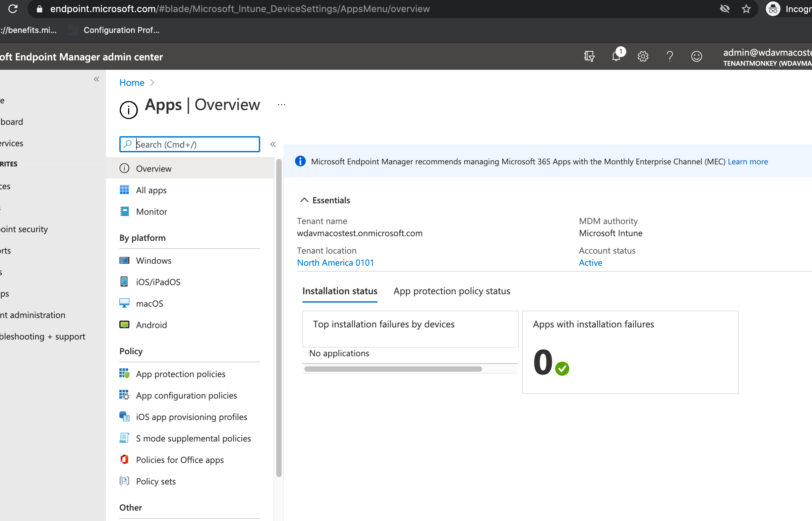
Task: Click the iOS/iPadOS tablet icon
Action: [124, 281]
